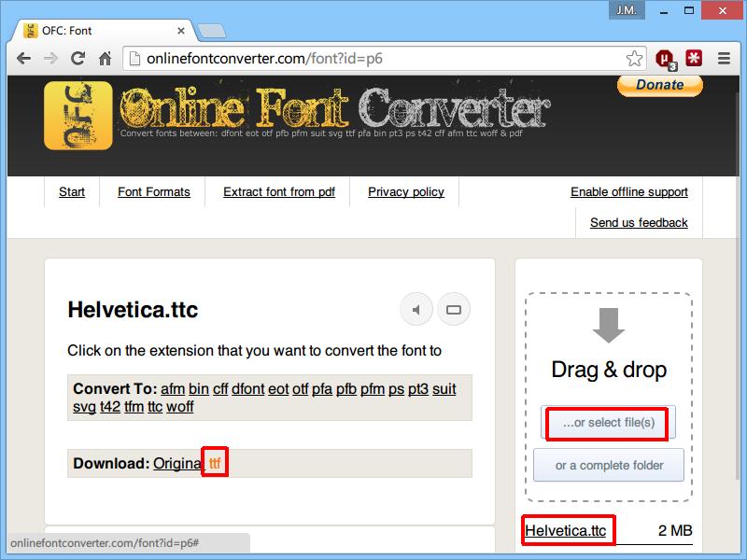Download the Original font file
747x560 pixels.
177,463
